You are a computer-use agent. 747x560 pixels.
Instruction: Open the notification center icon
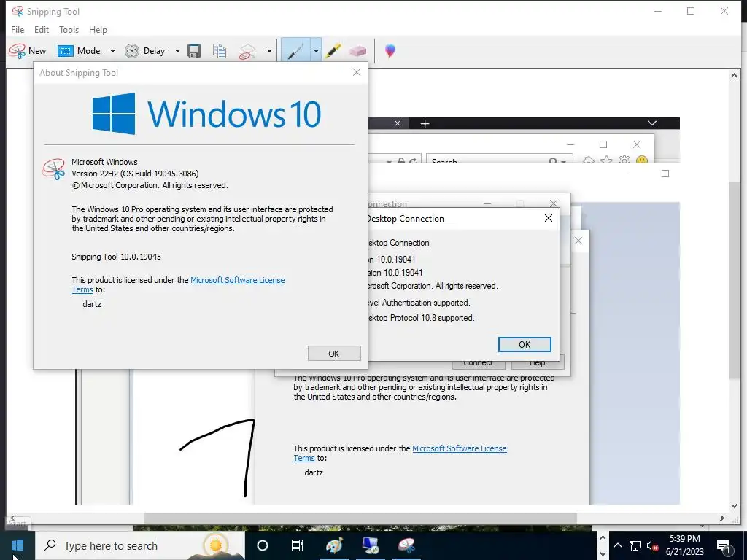point(724,545)
